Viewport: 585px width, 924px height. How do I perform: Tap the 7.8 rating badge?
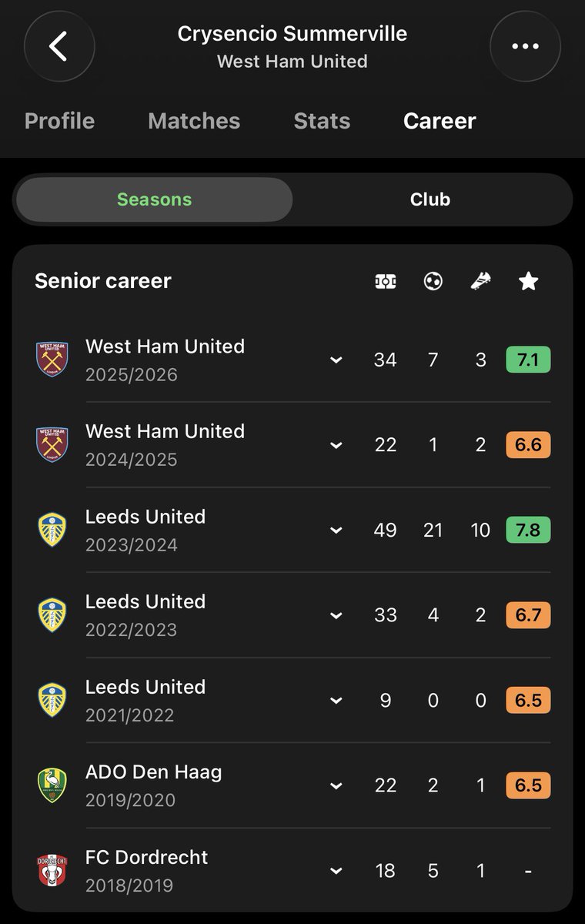528,530
